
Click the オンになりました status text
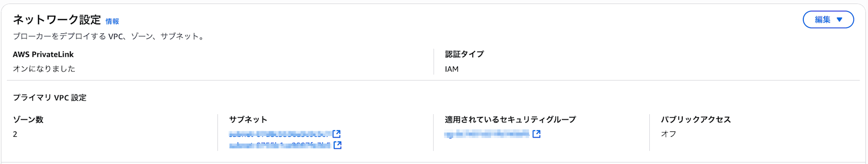tap(44, 69)
